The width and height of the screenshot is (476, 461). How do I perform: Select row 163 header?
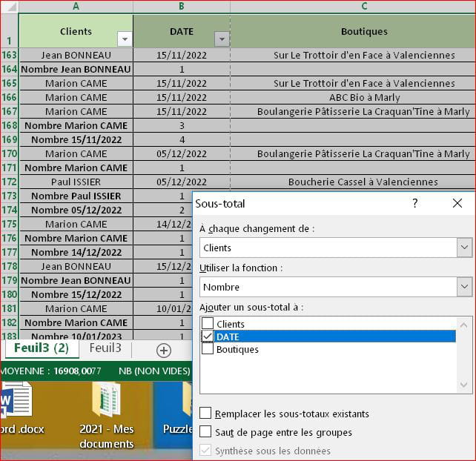point(9,55)
